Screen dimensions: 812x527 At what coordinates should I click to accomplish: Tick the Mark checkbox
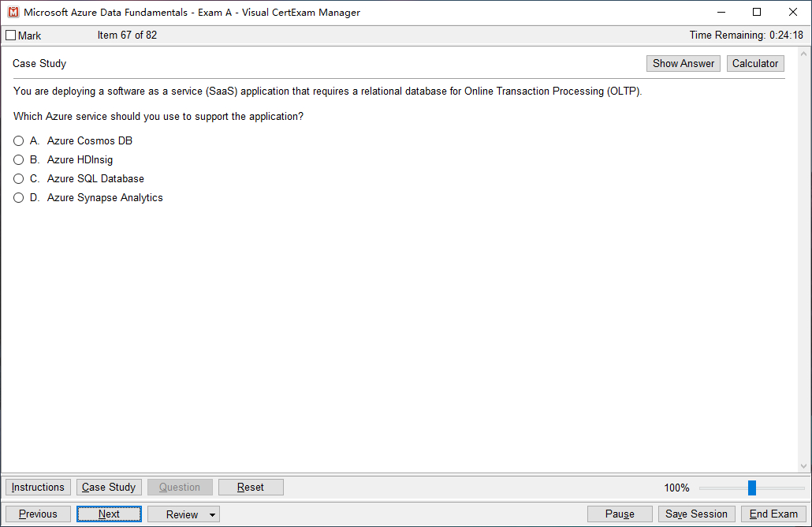pyautogui.click(x=10, y=36)
